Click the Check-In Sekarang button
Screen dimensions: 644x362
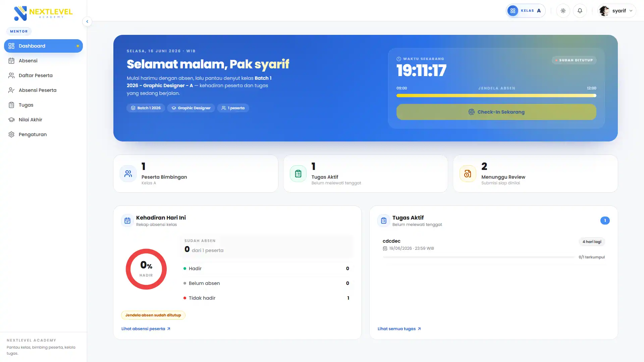pyautogui.click(x=496, y=112)
